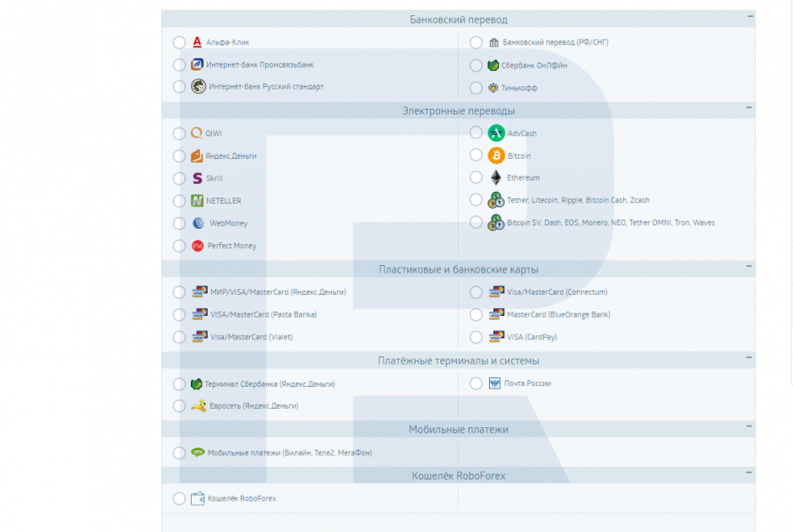The image size is (793, 532).
Task: Click the Терминал Сбербанка green icon
Action: 196,384
